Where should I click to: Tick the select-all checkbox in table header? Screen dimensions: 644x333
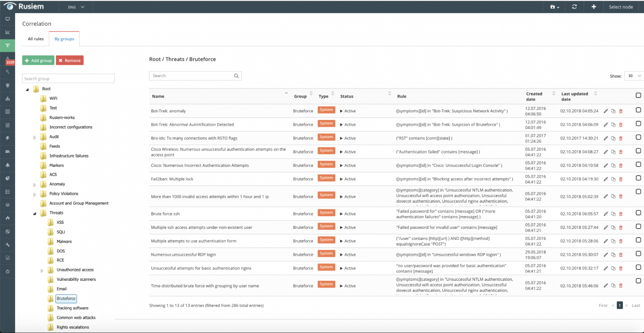coord(638,95)
